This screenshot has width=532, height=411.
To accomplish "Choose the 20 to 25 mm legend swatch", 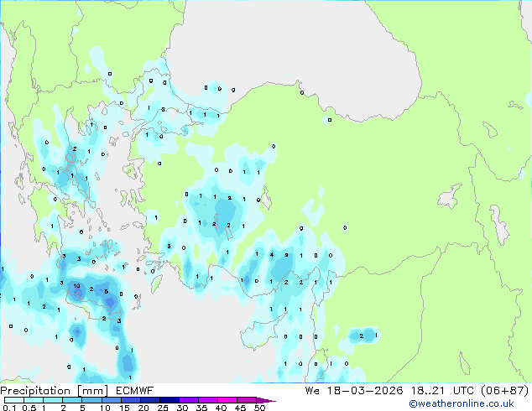I will (x=150, y=400).
